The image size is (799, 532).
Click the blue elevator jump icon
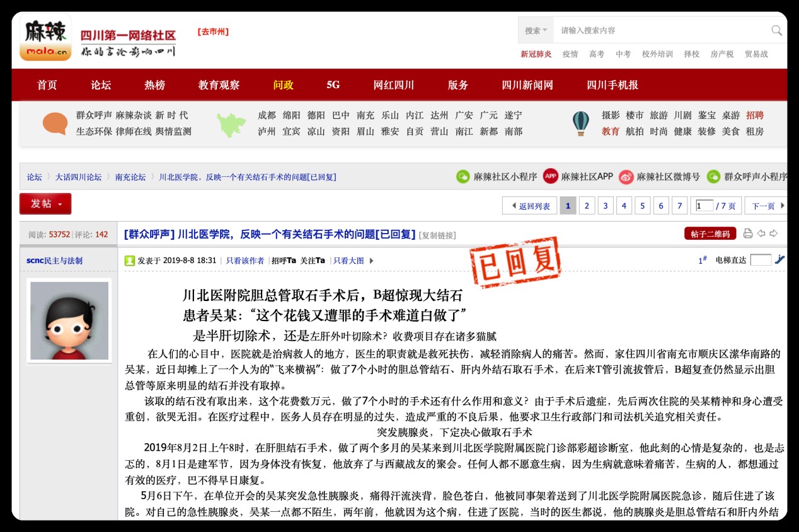(x=779, y=259)
